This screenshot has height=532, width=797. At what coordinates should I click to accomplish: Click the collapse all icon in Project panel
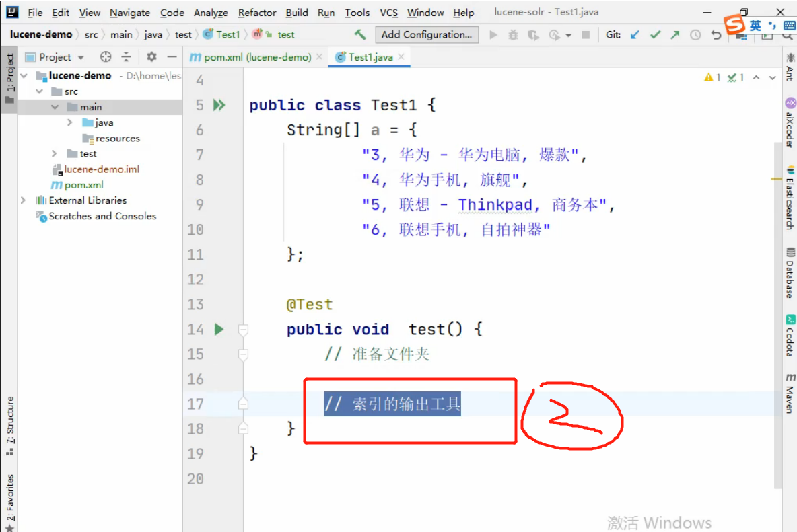tap(126, 57)
